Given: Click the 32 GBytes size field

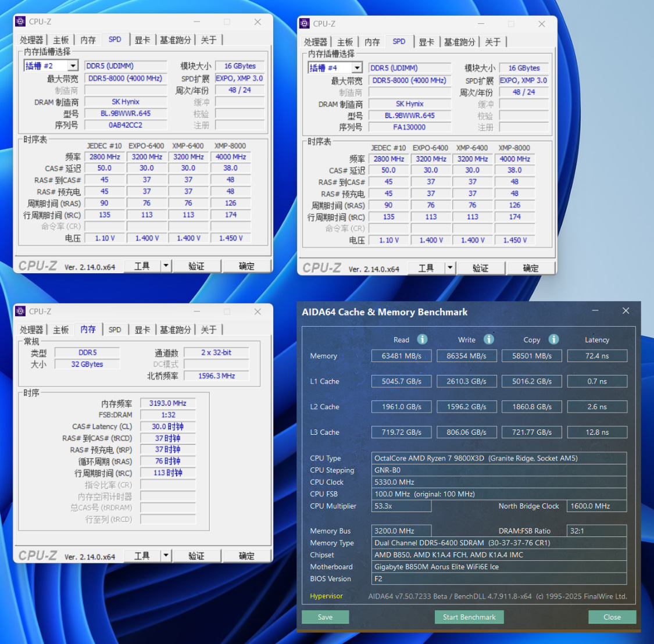Looking at the screenshot, I should [x=87, y=364].
